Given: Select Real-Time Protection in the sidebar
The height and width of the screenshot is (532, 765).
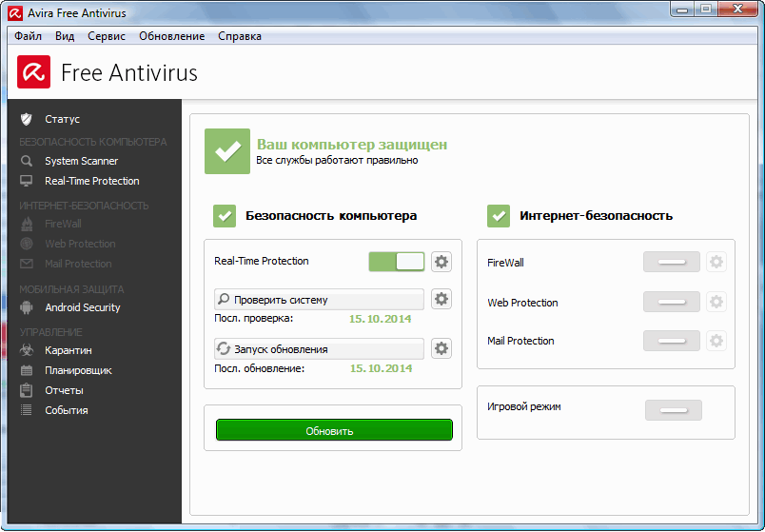Looking at the screenshot, I should tap(93, 181).
